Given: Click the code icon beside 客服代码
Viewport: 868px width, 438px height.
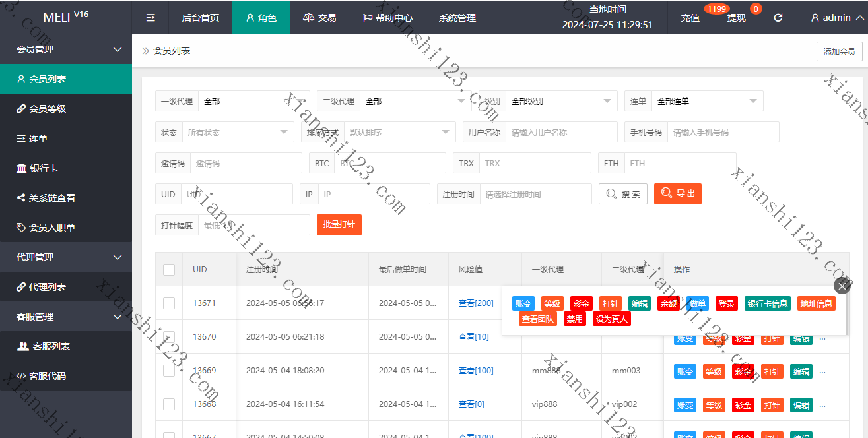Looking at the screenshot, I should click(x=21, y=376).
